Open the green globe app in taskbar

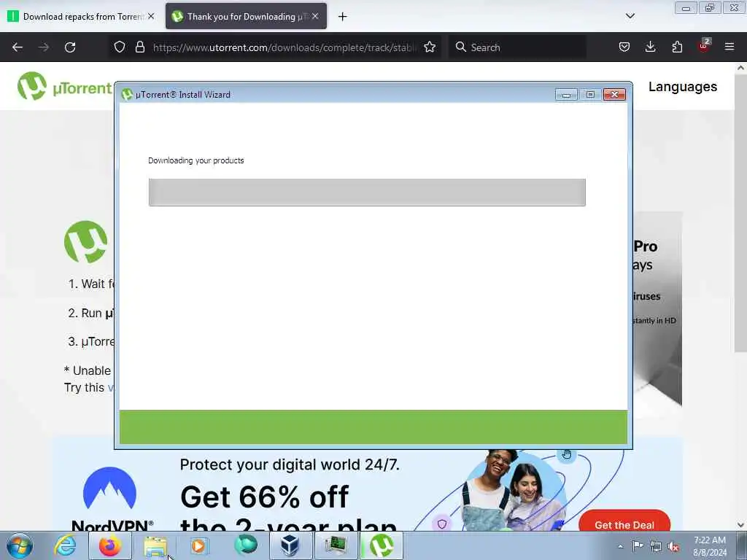(x=245, y=545)
